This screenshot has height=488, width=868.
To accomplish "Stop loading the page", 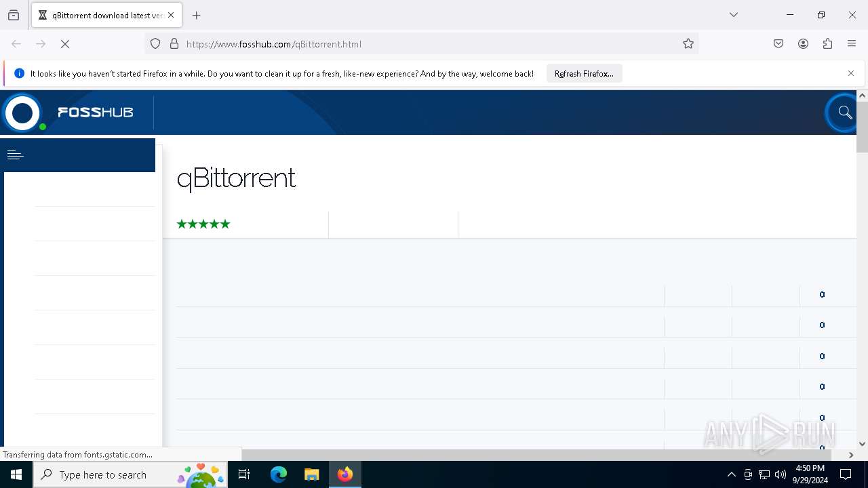I will click(65, 44).
